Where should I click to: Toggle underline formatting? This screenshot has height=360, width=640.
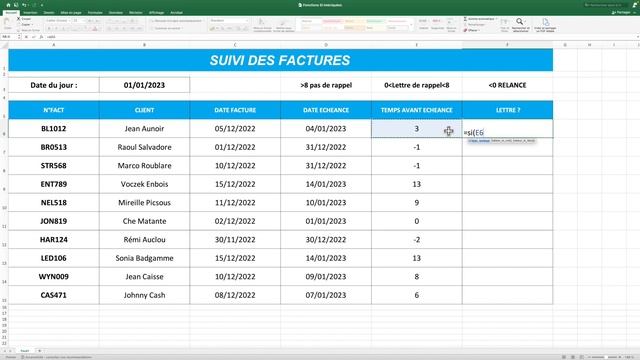64,29
